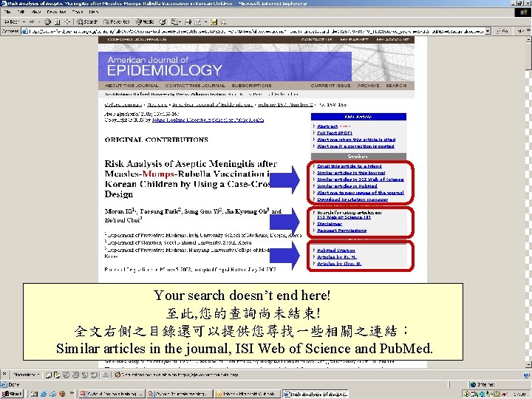The image size is (532, 399).
Task: Click the IE Back toolbar button
Action: point(12,21)
